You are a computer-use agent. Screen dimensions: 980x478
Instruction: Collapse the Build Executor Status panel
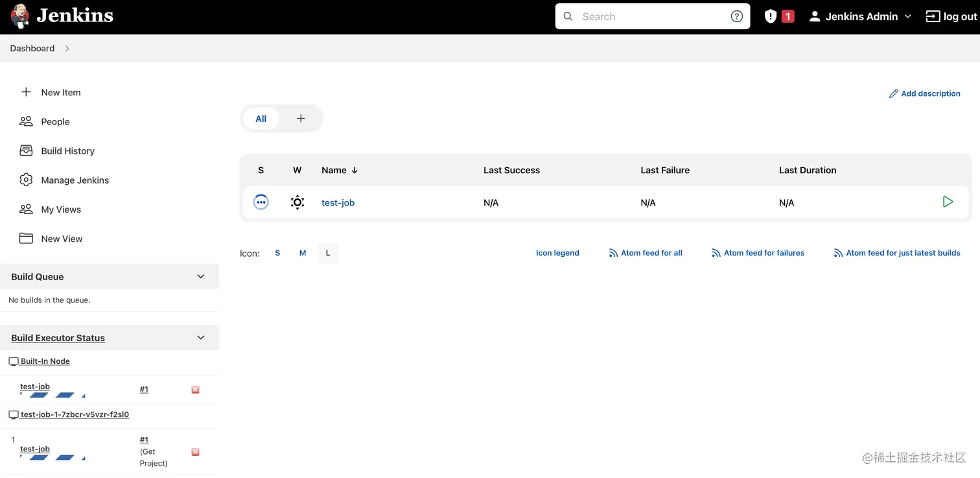(200, 337)
